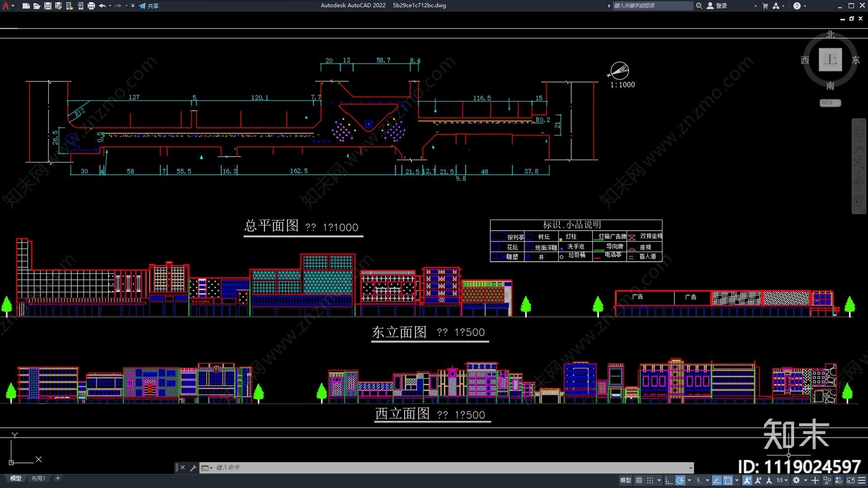Switch to the 模型 model tab
The image size is (868, 488).
(x=16, y=478)
